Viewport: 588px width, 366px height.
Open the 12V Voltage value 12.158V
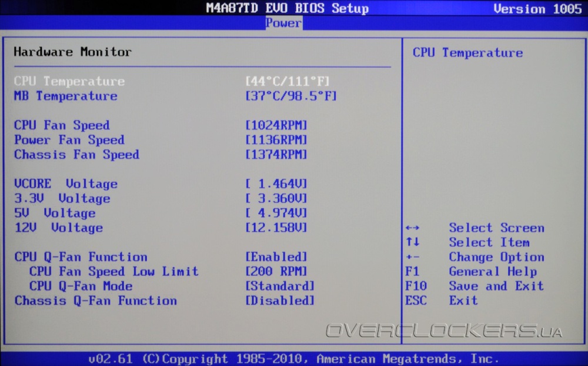click(x=276, y=228)
